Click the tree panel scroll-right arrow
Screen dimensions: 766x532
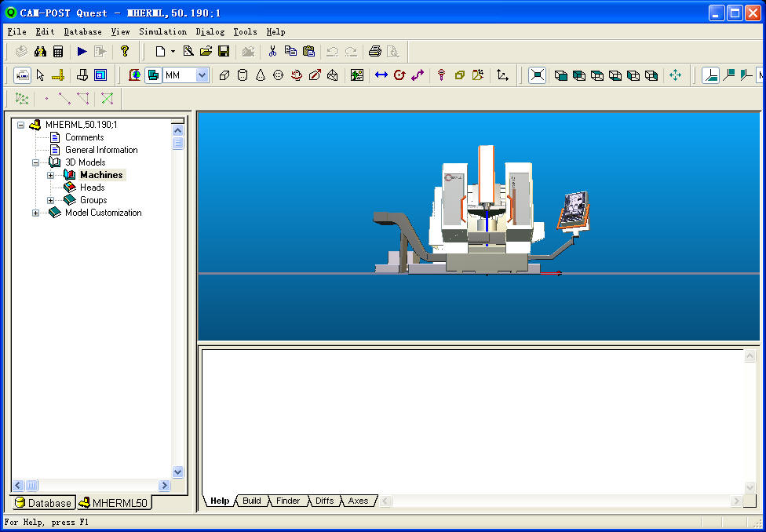pyautogui.click(x=165, y=485)
